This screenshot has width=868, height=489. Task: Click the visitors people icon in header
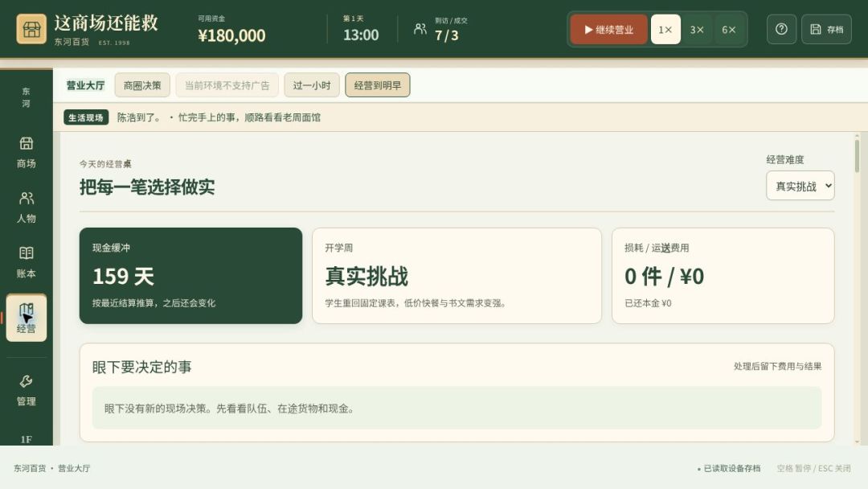(x=420, y=29)
